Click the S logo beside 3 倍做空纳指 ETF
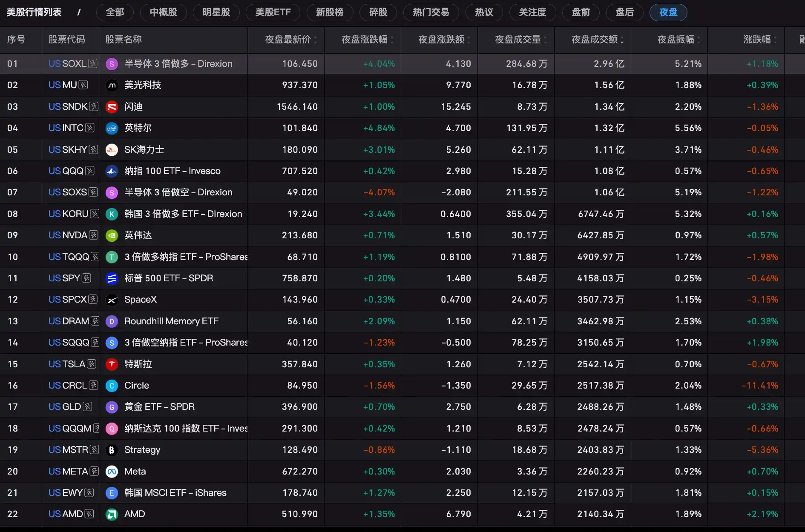The width and height of the screenshot is (805, 532). [x=112, y=343]
